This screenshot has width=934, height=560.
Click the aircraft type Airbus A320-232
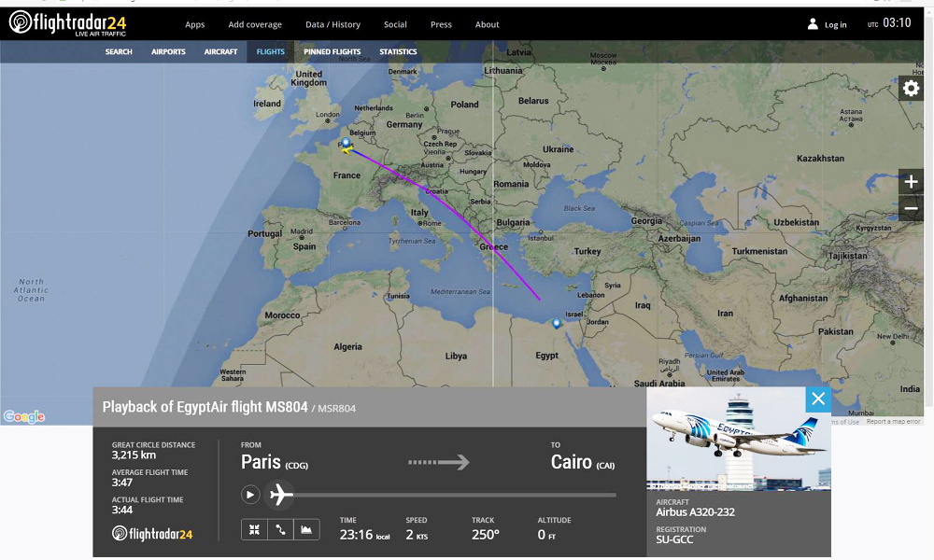click(x=695, y=512)
